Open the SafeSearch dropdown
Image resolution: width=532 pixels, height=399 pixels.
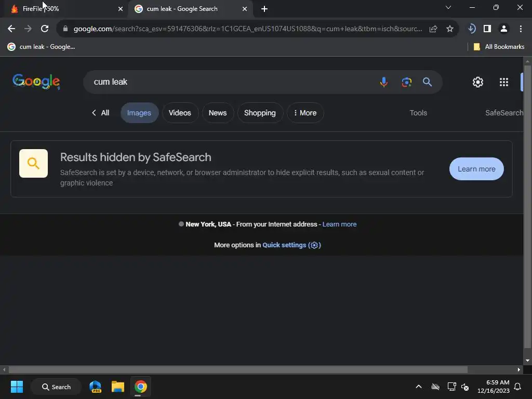[504, 113]
